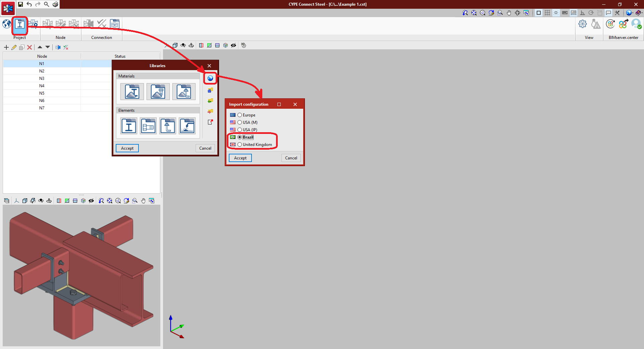Viewport: 644px width, 349px height.
Task: Click the 3D settings gear icon in main view toolbar
Action: 244,45
